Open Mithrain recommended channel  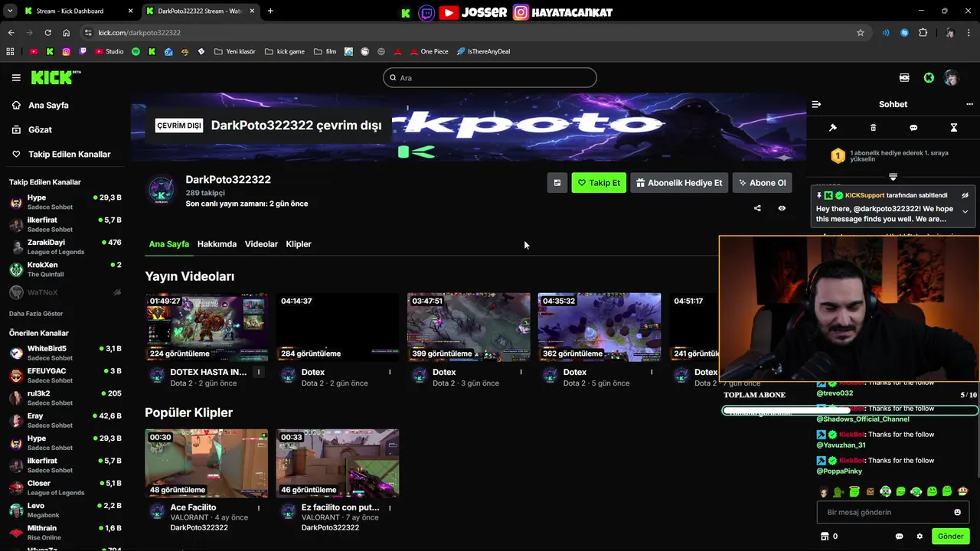[64, 533]
